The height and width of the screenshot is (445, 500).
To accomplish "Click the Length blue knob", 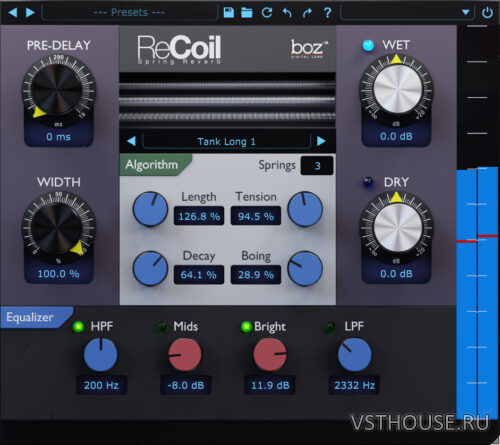I will 150,209.
